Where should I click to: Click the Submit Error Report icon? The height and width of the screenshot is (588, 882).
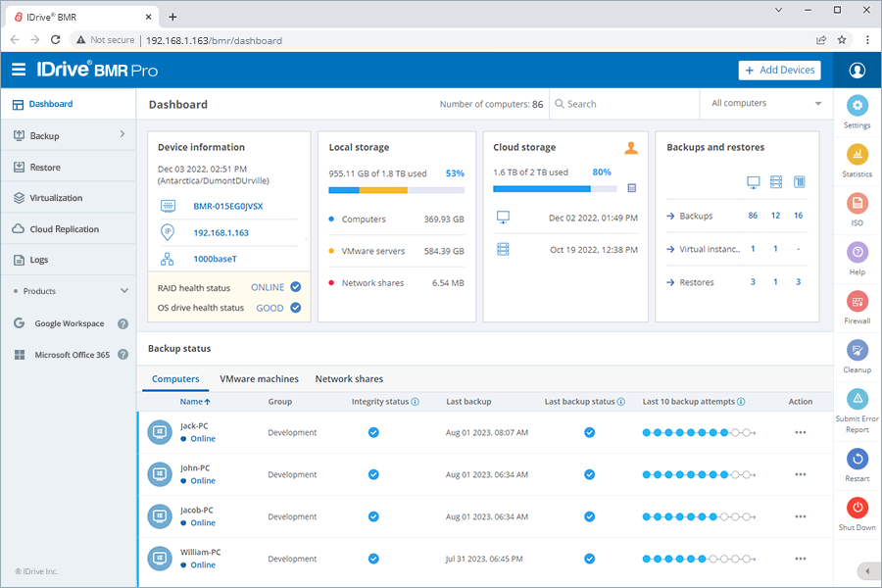(857, 399)
